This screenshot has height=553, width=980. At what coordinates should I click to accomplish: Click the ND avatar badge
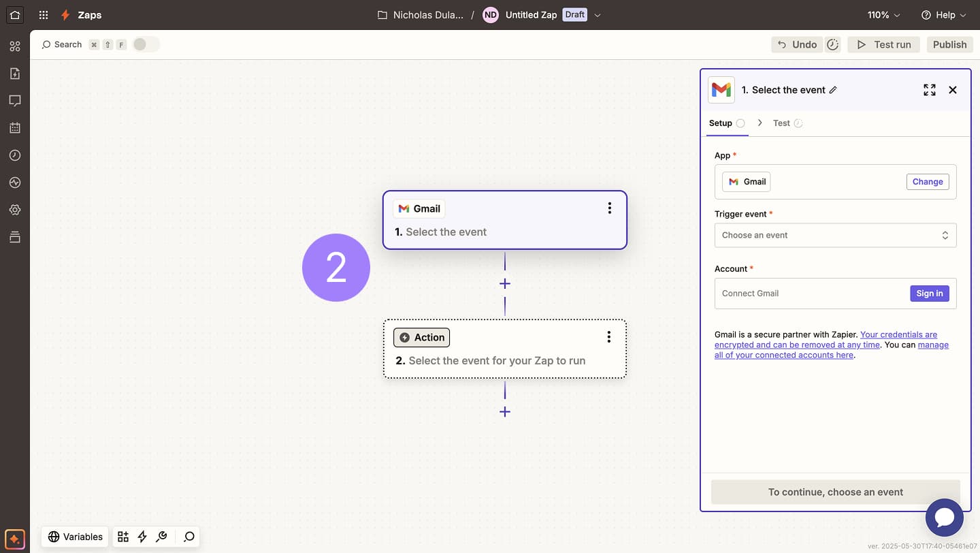[490, 15]
